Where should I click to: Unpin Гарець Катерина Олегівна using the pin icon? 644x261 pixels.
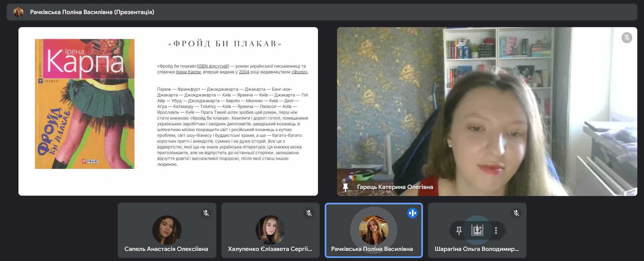pyautogui.click(x=345, y=187)
